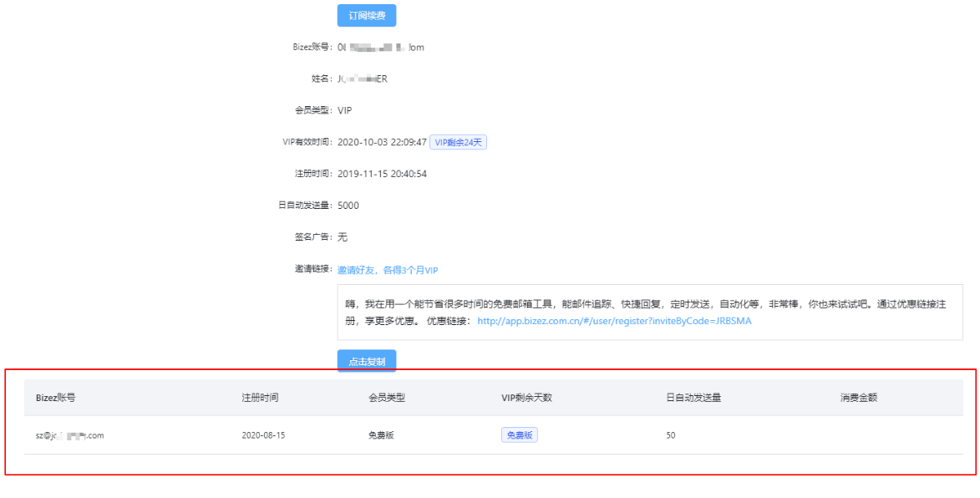Click the 免费版 cell under 会员类型 column

pos(381,435)
